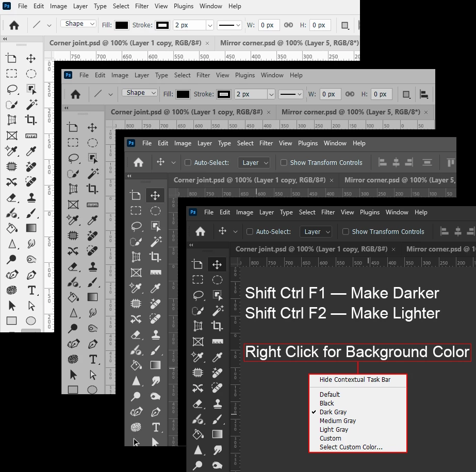Click align left edges button in the medium gray window
The image size is (476, 472).
point(383,163)
